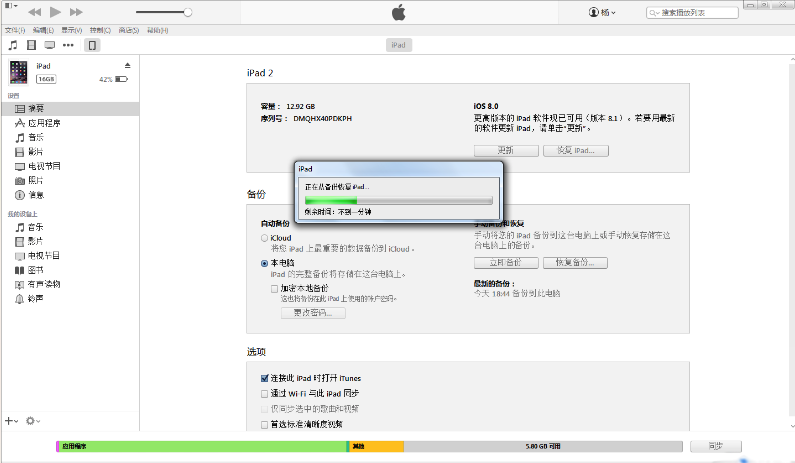Image resolution: width=795 pixels, height=463 pixels.
Task: Open the more libraries ellipsis icon
Action: [x=68, y=45]
